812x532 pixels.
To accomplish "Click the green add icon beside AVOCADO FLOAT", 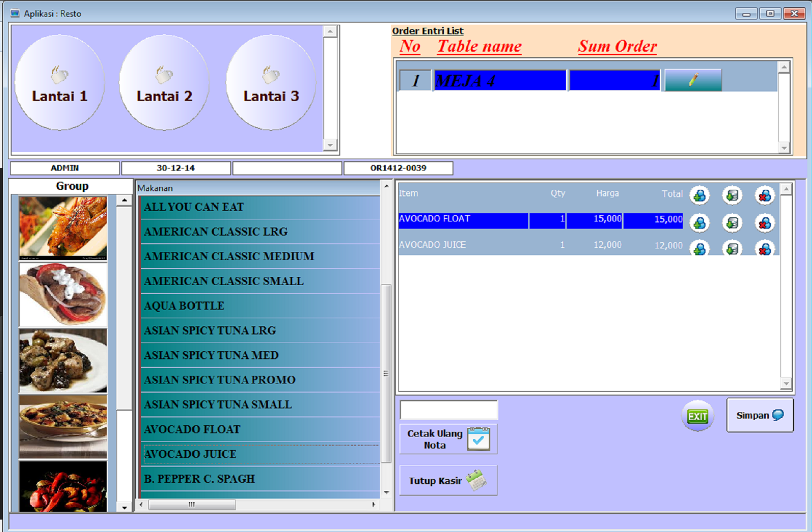I will point(699,223).
